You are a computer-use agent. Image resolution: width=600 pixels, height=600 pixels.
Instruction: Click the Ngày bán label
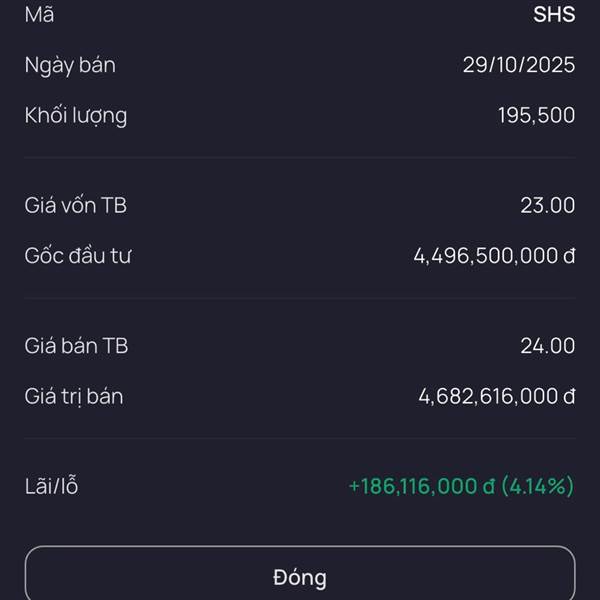click(70, 65)
